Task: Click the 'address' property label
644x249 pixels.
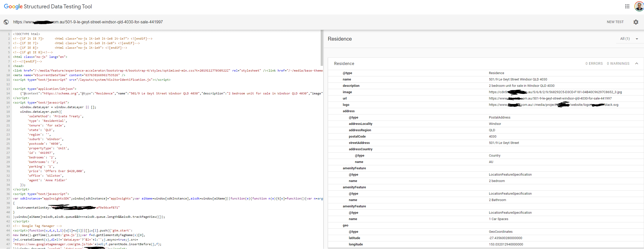Action: click(x=349, y=111)
